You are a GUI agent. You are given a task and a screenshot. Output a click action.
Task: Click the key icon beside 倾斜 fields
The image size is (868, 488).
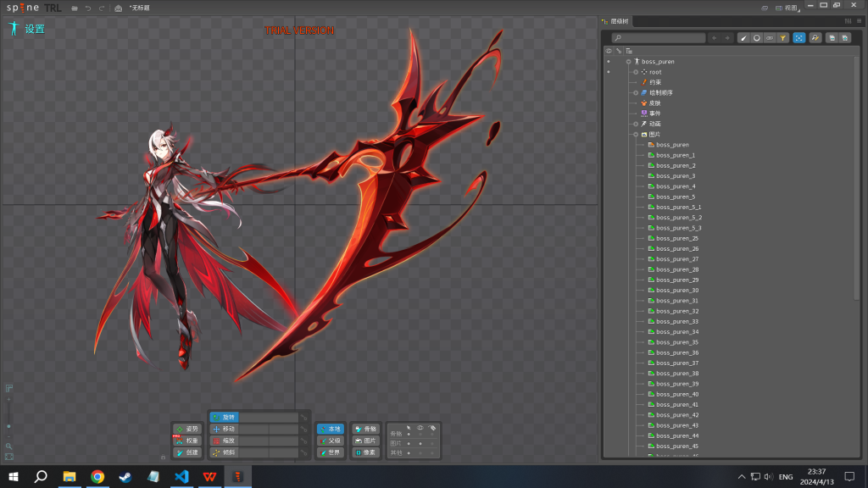coord(304,452)
